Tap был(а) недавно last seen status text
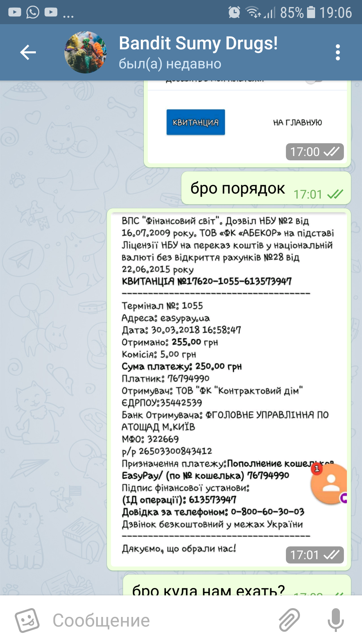The width and height of the screenshot is (362, 644). point(170,63)
